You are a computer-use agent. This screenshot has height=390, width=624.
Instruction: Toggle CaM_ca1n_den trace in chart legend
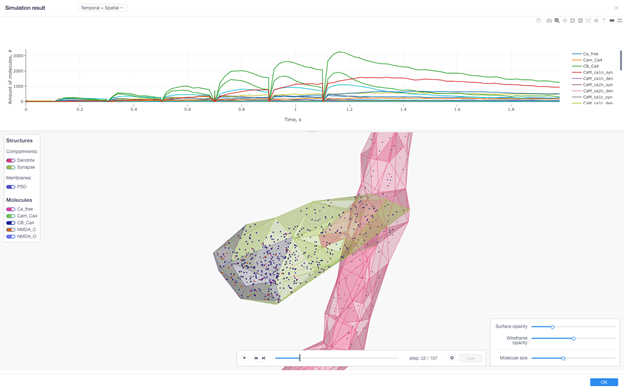point(592,79)
